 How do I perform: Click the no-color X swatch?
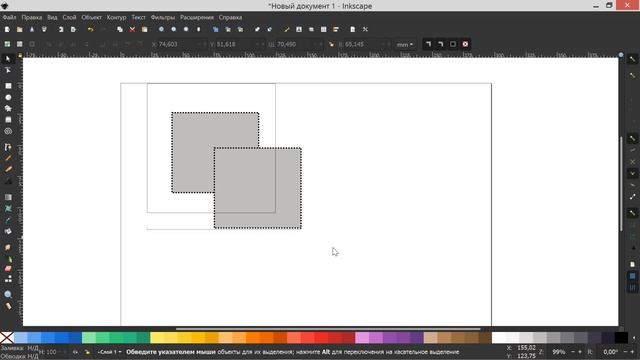coord(7,338)
